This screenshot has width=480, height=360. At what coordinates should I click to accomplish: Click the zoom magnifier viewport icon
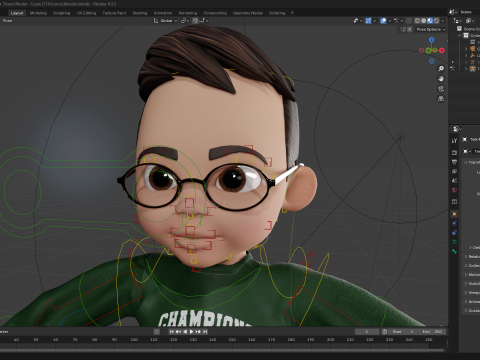click(441, 69)
